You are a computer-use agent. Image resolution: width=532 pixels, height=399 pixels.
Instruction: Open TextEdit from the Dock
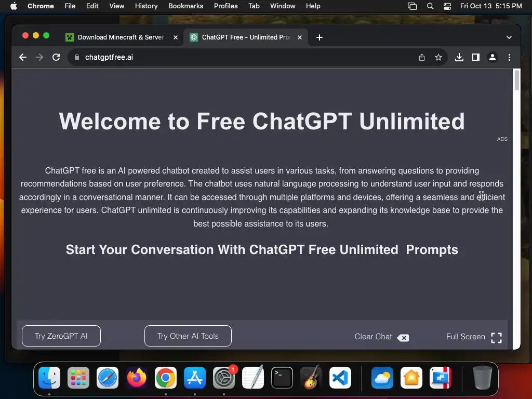253,378
